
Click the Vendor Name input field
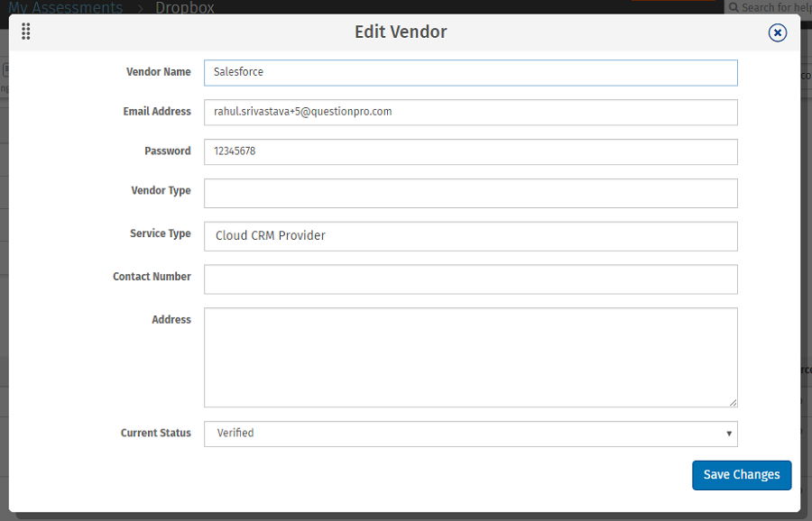click(x=471, y=73)
